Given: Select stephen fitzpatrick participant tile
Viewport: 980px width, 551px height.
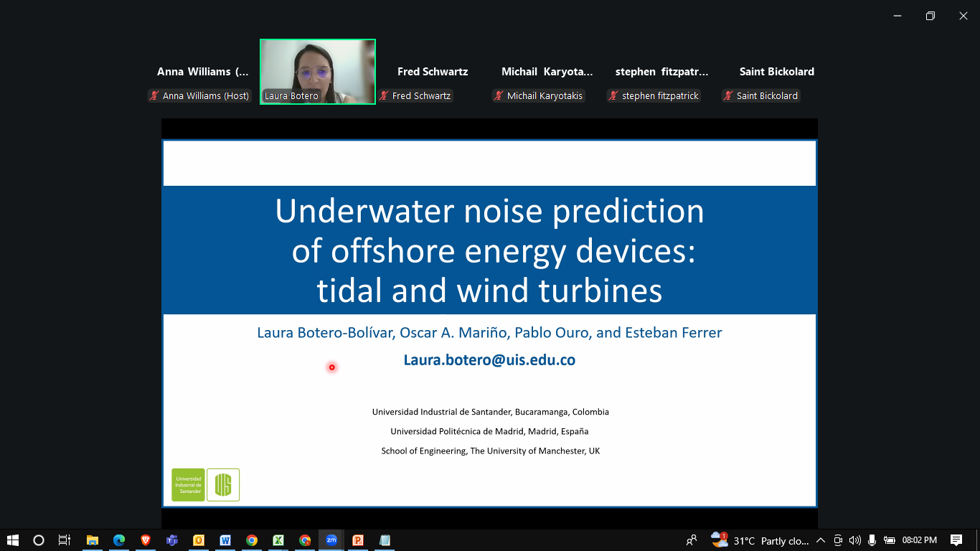Looking at the screenshot, I should (x=662, y=72).
